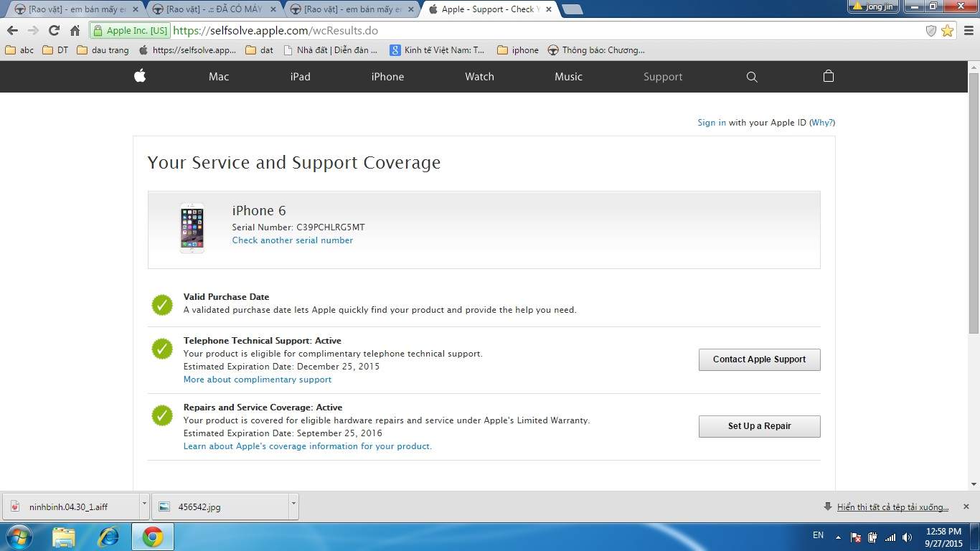
Task: Open the iPad navigation item
Action: [300, 77]
